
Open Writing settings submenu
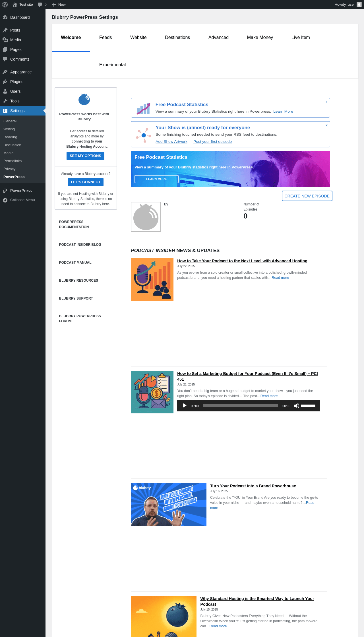click(x=9, y=129)
